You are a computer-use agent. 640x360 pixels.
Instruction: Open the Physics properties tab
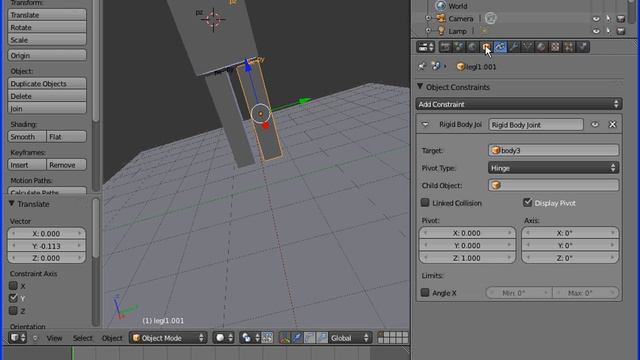coord(583,47)
